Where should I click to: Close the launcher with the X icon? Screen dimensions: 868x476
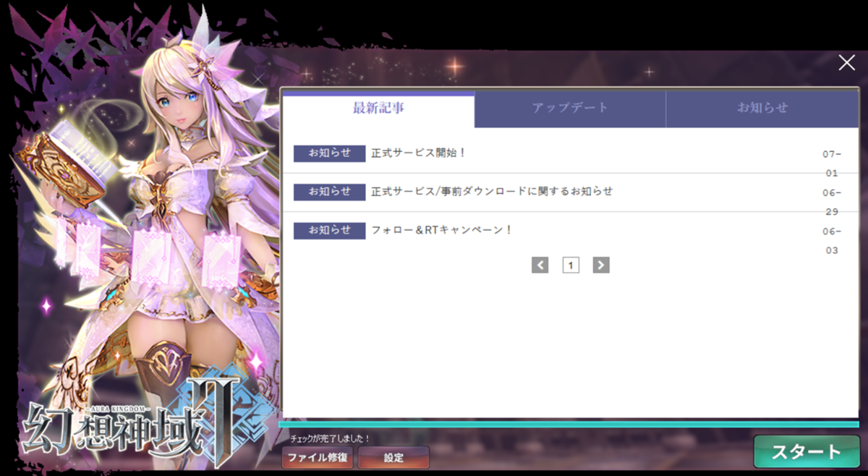point(846,63)
